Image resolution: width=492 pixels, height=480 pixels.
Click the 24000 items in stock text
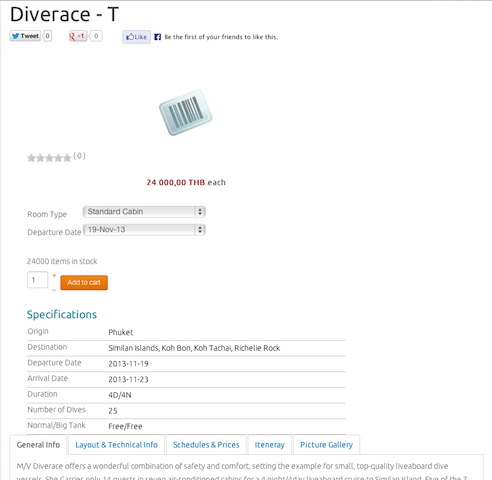(x=62, y=261)
